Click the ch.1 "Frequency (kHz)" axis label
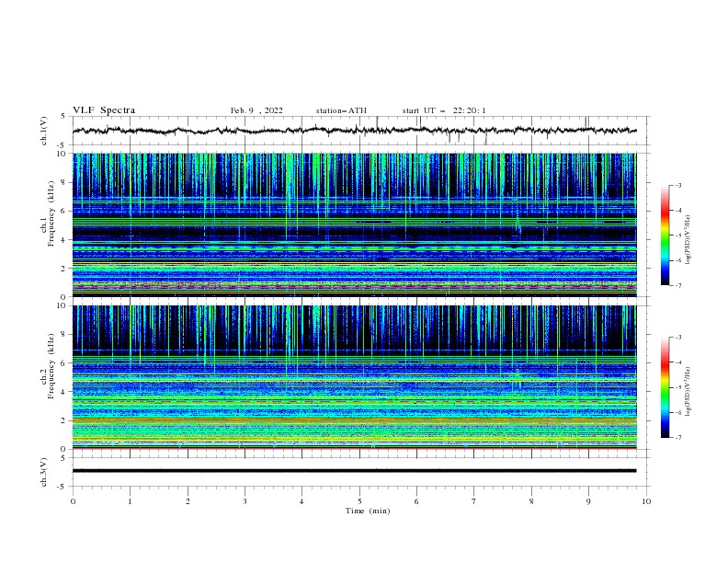 click(x=51, y=214)
